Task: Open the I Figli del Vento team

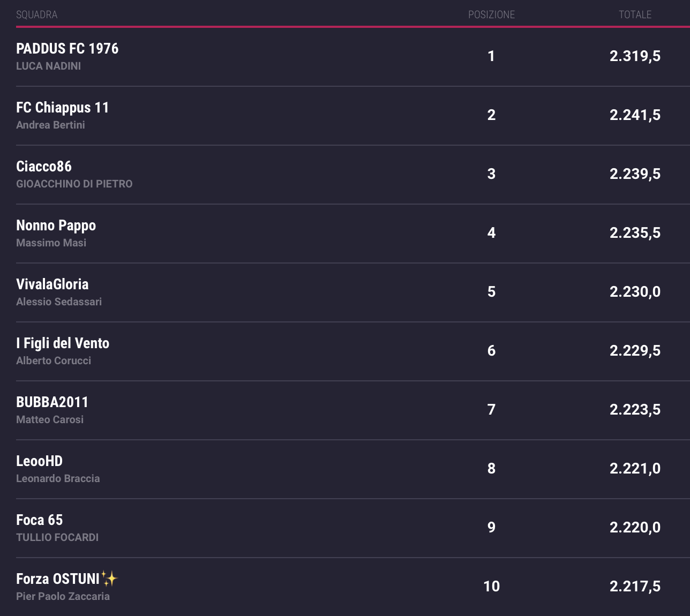Action: 63,343
